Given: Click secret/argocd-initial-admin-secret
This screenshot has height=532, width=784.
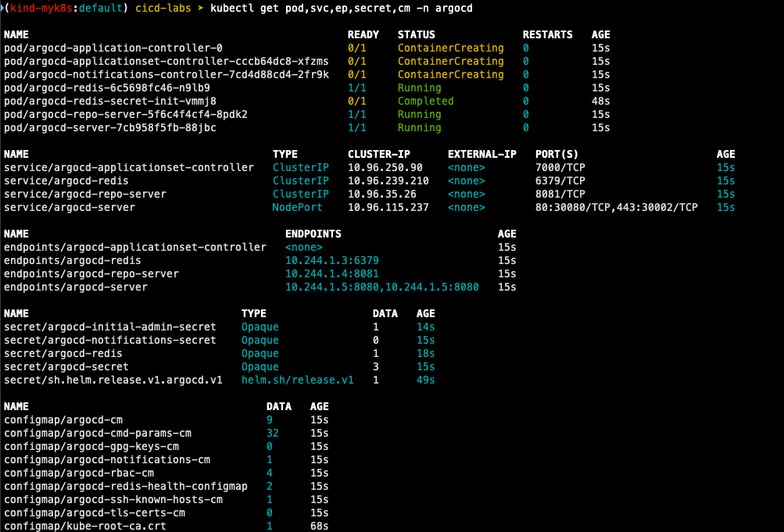Looking at the screenshot, I should tap(110, 327).
